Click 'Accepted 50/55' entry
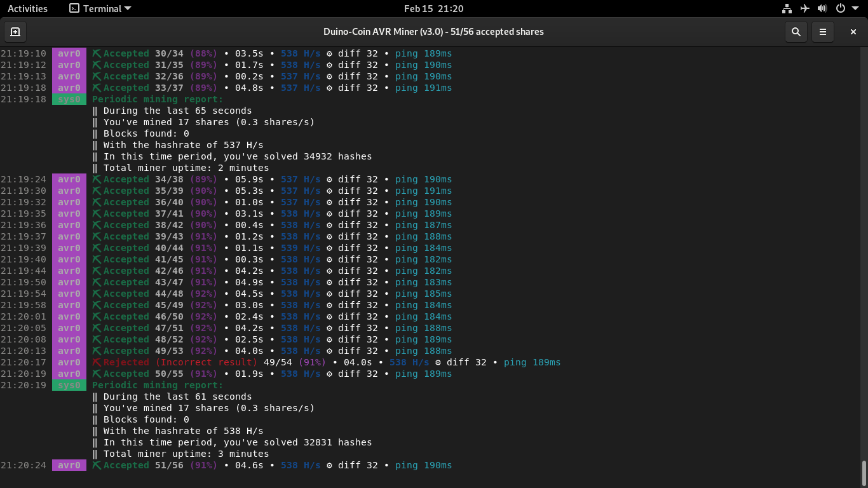Viewport: 868px width, 488px height. click(x=144, y=374)
